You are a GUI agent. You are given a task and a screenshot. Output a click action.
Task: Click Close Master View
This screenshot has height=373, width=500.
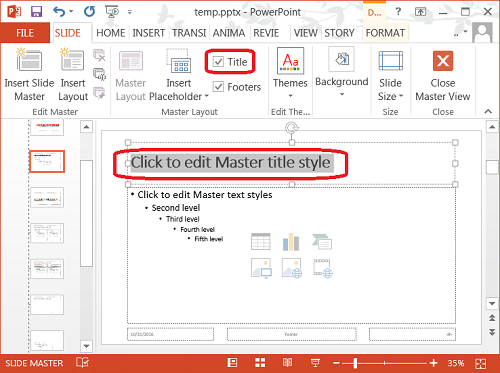point(443,75)
